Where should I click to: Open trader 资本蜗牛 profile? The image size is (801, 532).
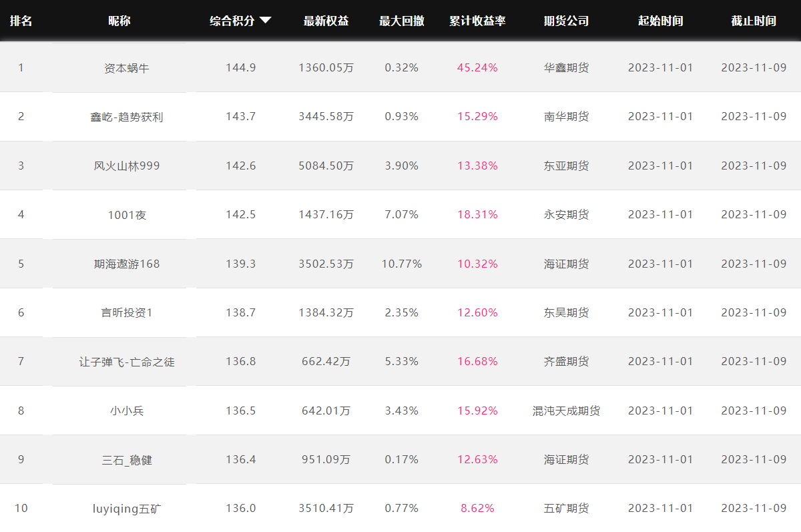(x=127, y=68)
